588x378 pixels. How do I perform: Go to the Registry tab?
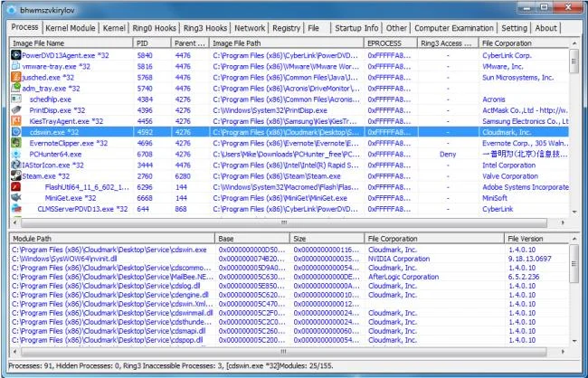pyautogui.click(x=286, y=28)
